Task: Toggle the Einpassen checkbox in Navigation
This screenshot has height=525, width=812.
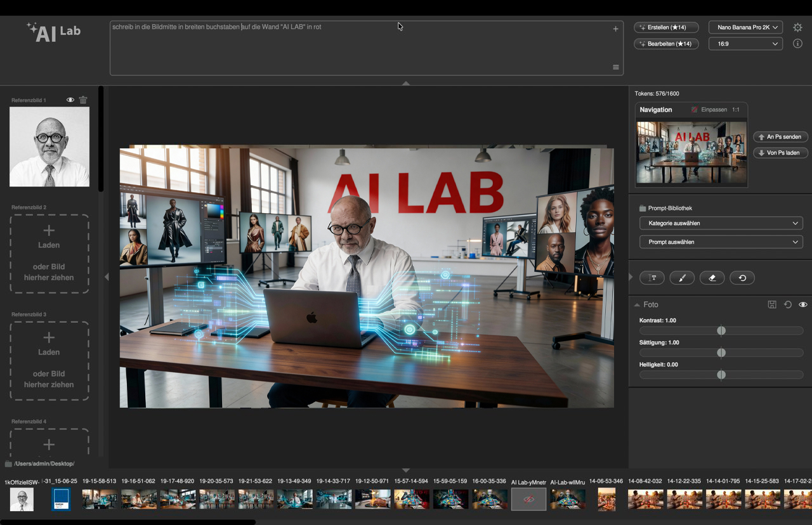Action: pyautogui.click(x=694, y=110)
